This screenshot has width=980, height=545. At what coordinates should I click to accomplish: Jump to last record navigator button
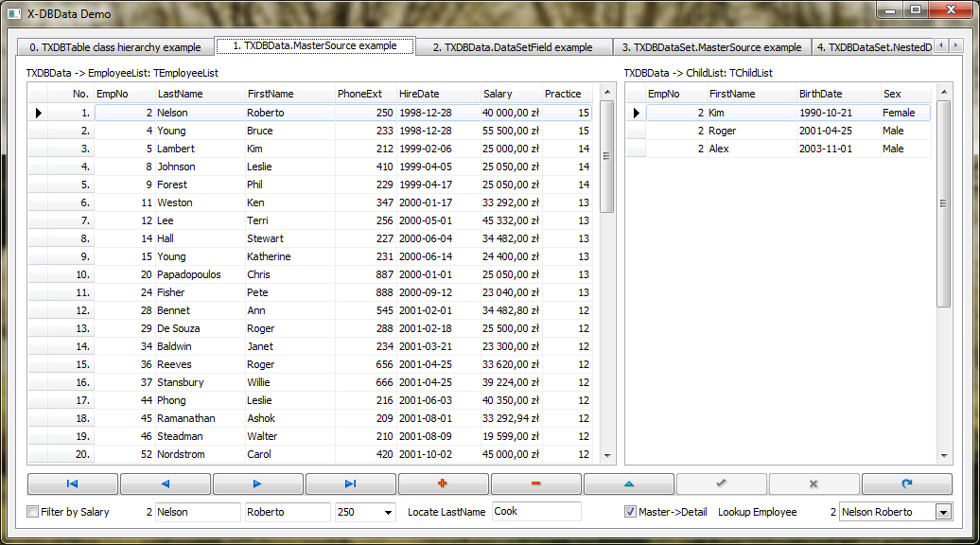(x=351, y=483)
